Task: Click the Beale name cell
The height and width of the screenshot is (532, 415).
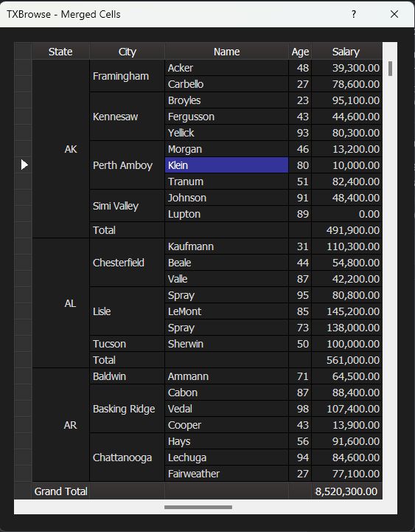Action: 226,263
